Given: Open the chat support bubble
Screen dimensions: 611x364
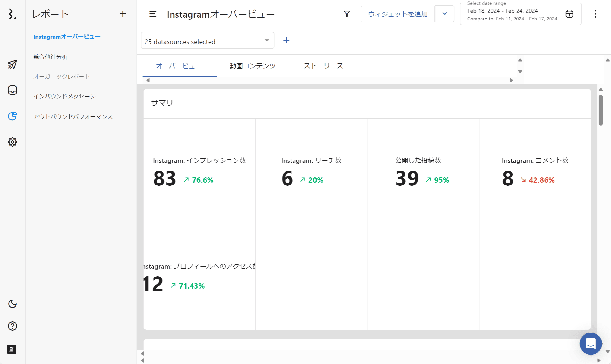Looking at the screenshot, I should point(590,343).
